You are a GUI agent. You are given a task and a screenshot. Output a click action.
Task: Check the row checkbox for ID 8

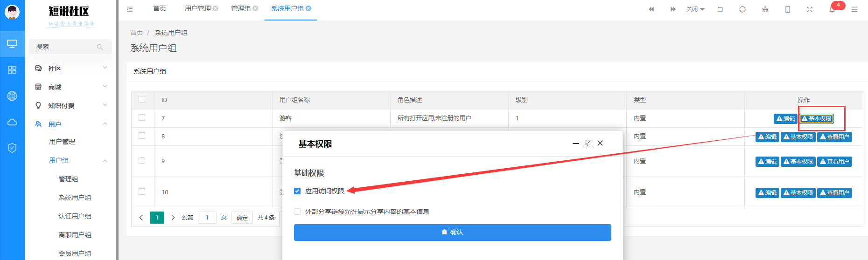tap(142, 136)
